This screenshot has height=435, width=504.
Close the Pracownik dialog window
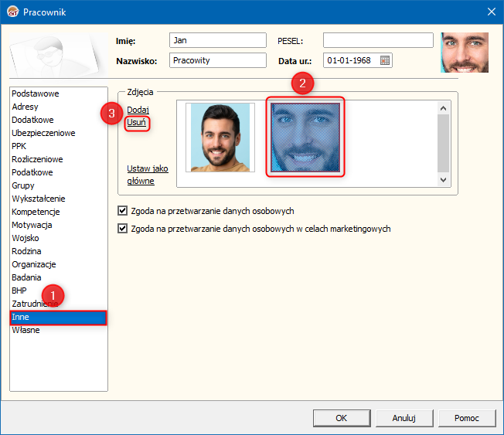[x=491, y=12]
